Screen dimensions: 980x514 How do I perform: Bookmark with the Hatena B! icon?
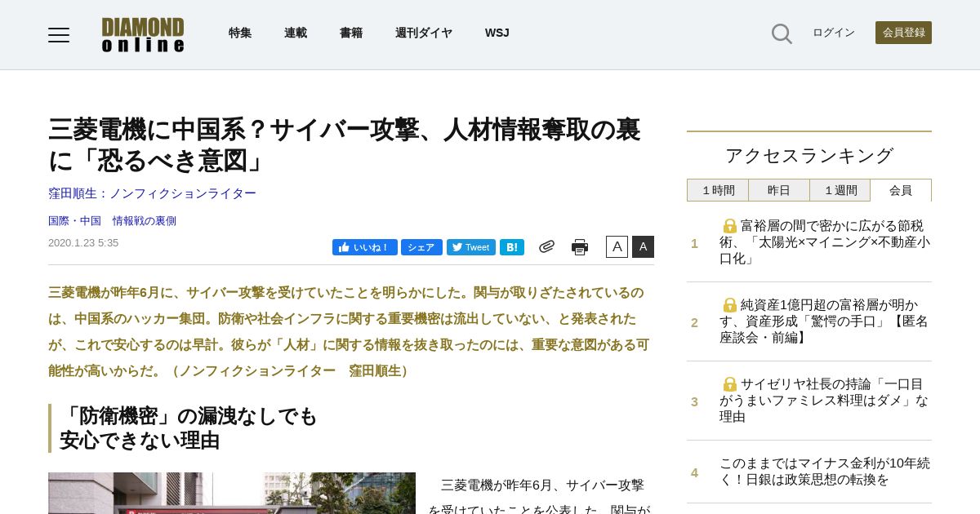[x=512, y=247]
